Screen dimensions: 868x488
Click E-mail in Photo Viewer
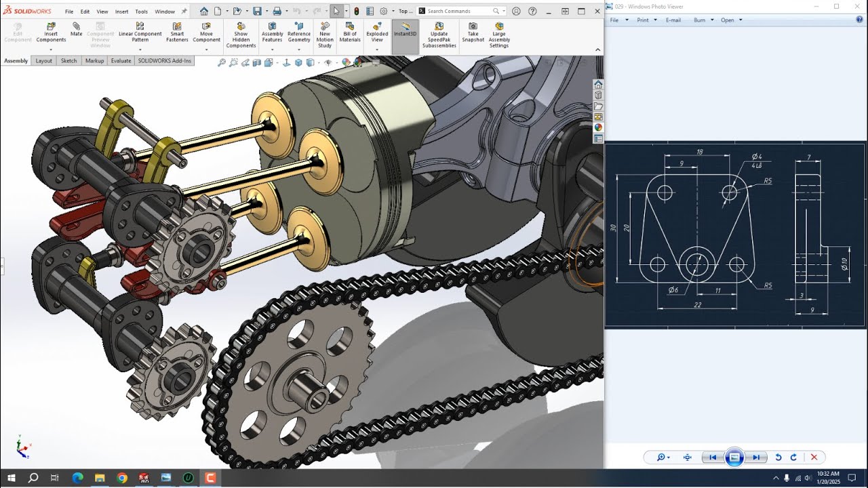tap(673, 20)
